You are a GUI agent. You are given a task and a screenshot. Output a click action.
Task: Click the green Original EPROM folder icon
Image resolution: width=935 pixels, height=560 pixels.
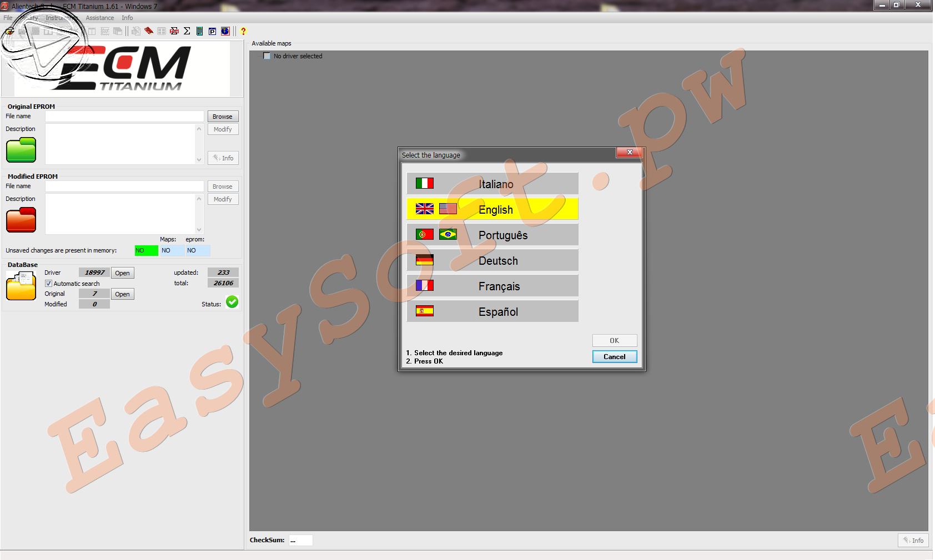click(x=21, y=150)
